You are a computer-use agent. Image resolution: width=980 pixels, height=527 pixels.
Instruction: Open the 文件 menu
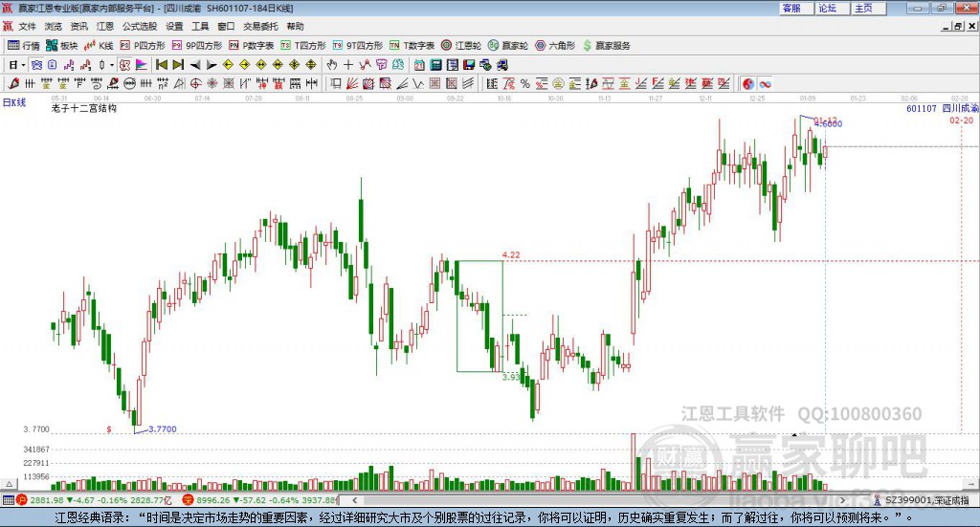[28, 26]
